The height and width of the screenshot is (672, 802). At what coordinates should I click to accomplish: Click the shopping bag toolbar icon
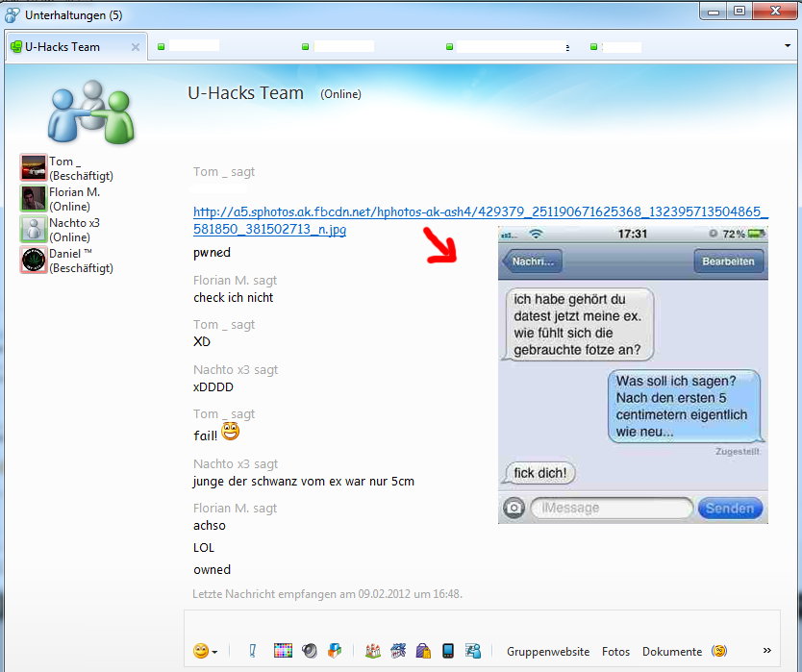(423, 651)
